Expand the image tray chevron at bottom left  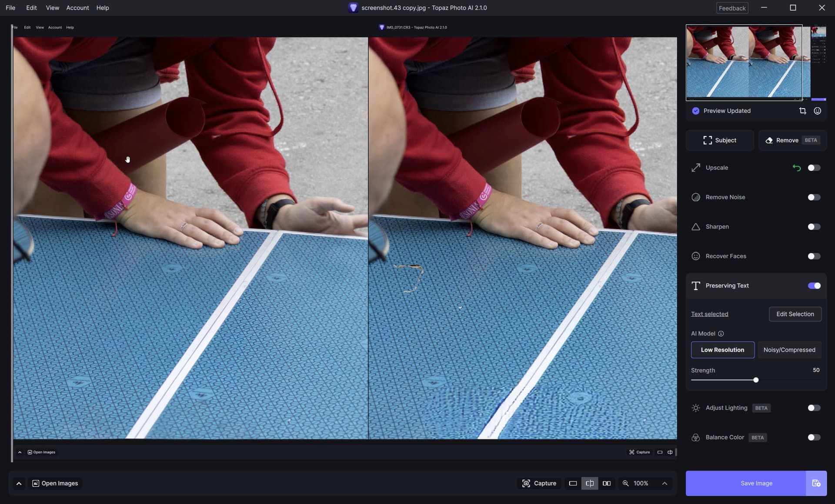click(x=19, y=483)
